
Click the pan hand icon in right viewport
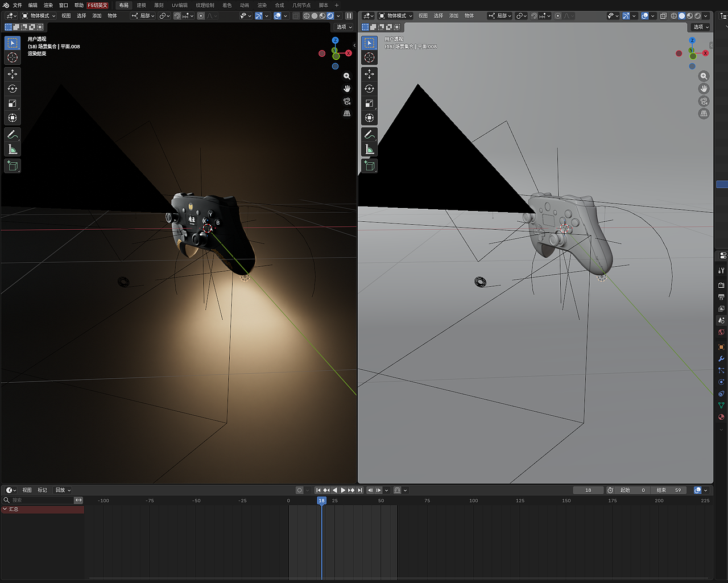pyautogui.click(x=704, y=89)
